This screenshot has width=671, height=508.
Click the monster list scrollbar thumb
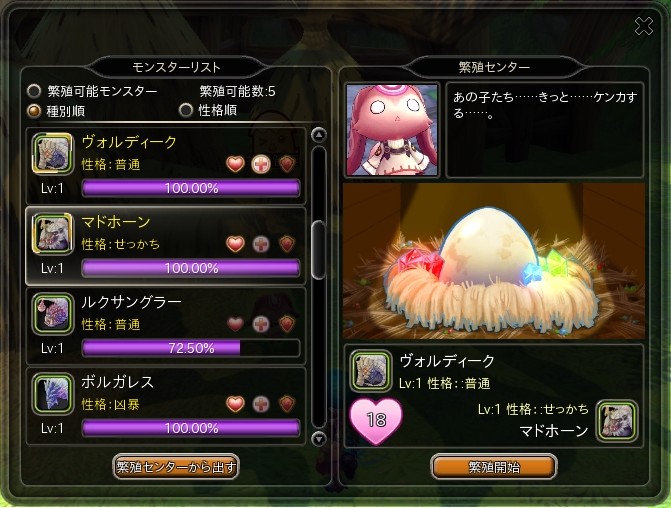click(318, 250)
